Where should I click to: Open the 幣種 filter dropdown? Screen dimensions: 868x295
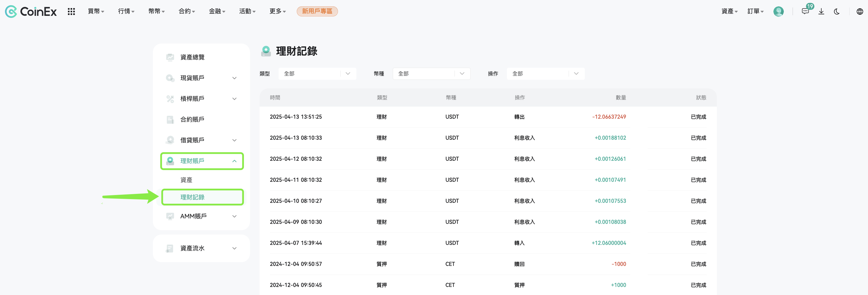click(432, 74)
